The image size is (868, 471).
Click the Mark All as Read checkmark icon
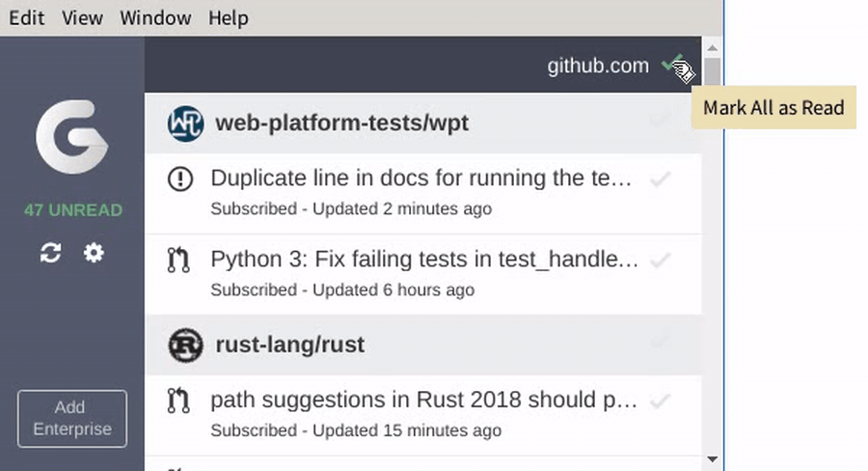672,65
